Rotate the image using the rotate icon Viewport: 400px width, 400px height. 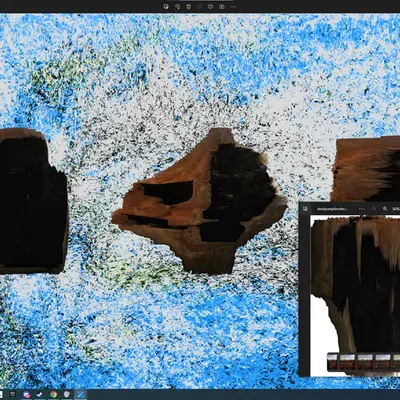177,7
